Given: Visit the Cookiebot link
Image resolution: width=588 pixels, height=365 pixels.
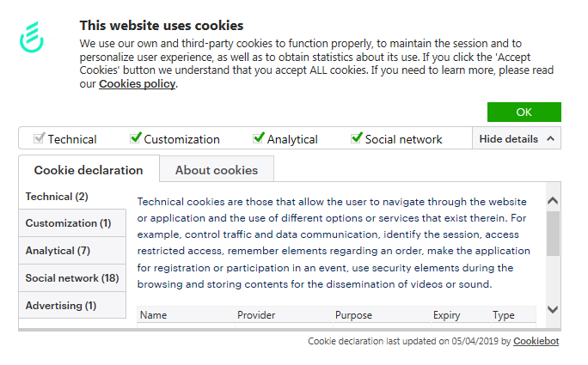Looking at the screenshot, I should [536, 341].
